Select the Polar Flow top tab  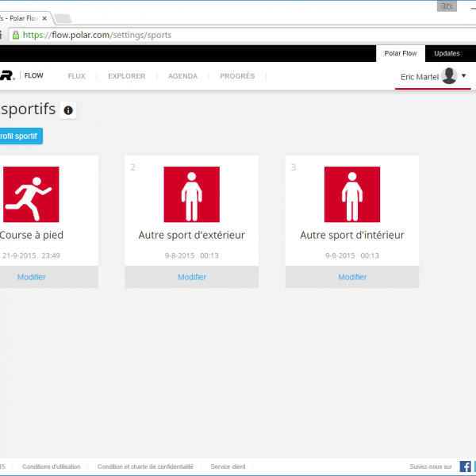[x=401, y=53]
